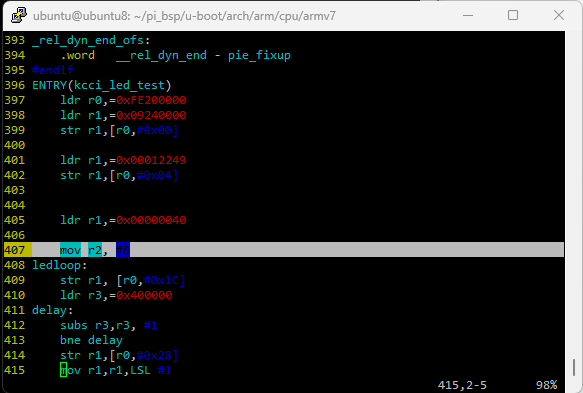Click the PuTTY icon in the title bar
Screen dimensions: 583x393
(x=19, y=16)
